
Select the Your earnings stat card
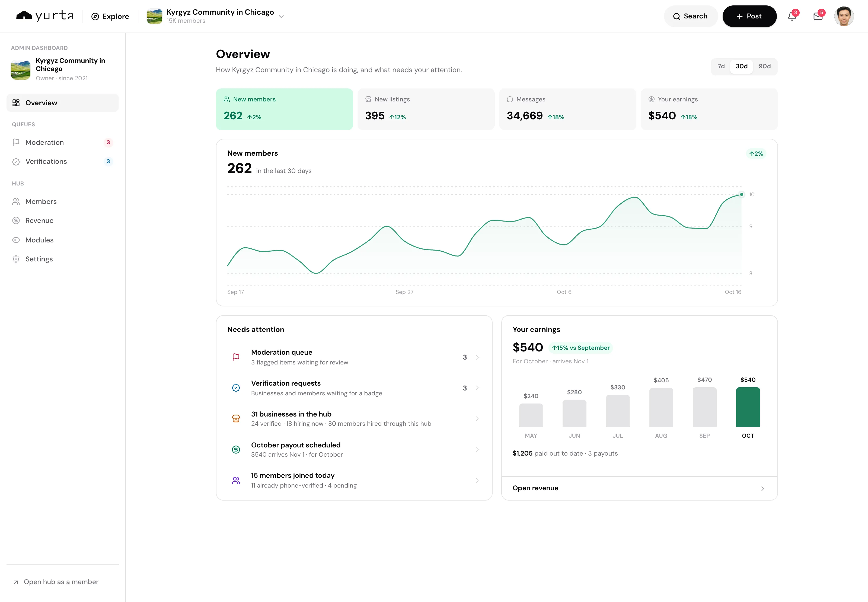(x=709, y=109)
